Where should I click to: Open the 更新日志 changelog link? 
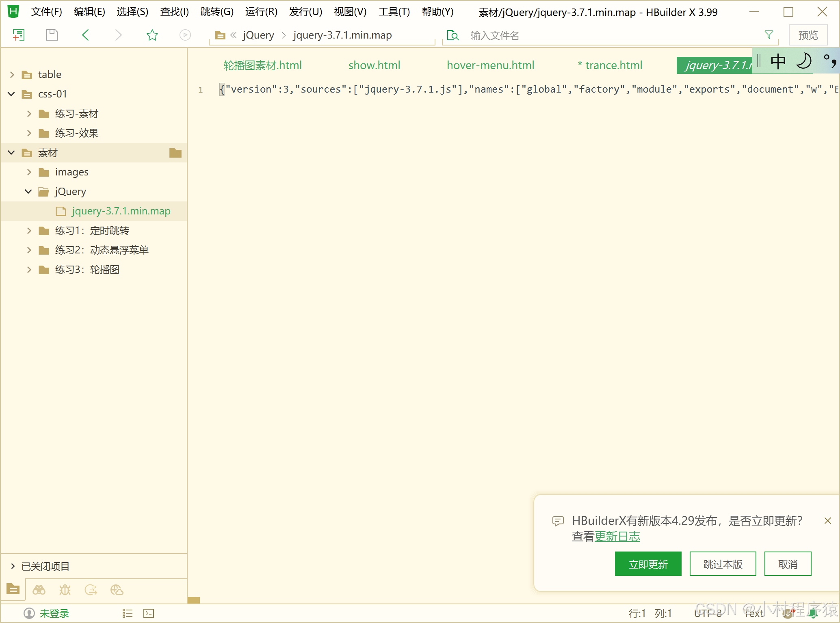pyautogui.click(x=617, y=536)
